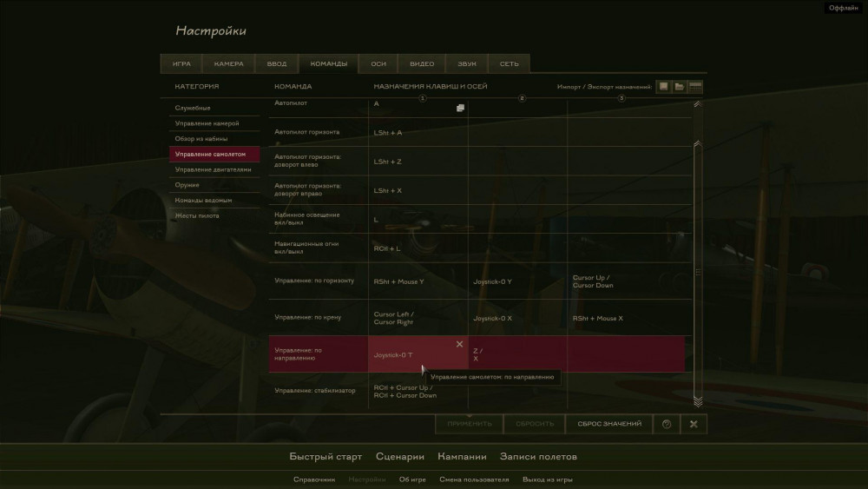
Task: Open Быстрый старт from the main menu
Action: pyautogui.click(x=325, y=457)
